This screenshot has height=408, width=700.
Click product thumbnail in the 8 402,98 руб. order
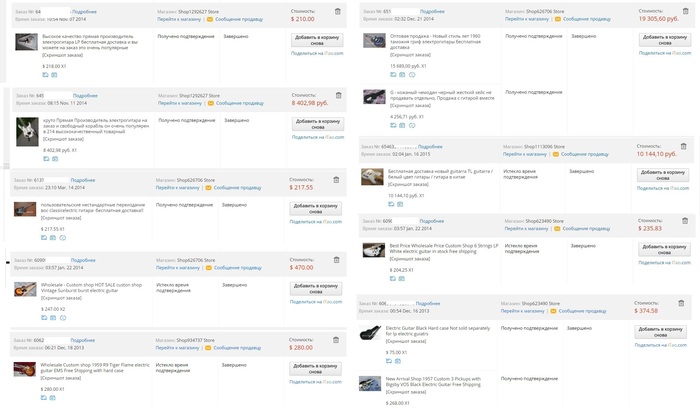pos(27,132)
